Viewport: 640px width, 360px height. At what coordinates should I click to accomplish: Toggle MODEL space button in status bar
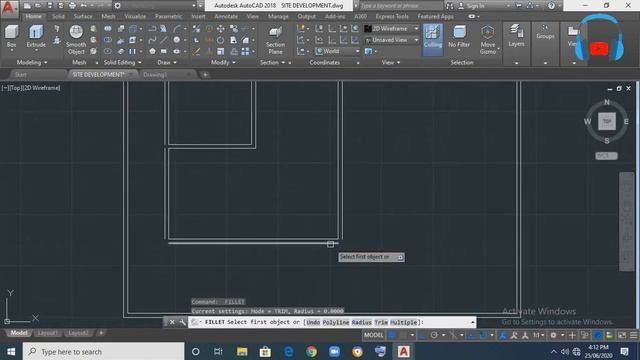[x=373, y=335]
